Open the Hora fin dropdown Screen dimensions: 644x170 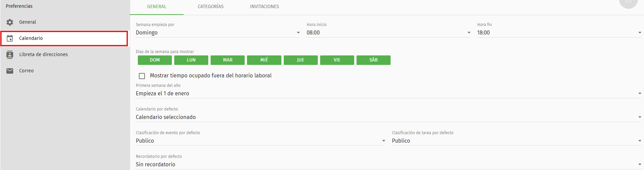tap(559, 33)
